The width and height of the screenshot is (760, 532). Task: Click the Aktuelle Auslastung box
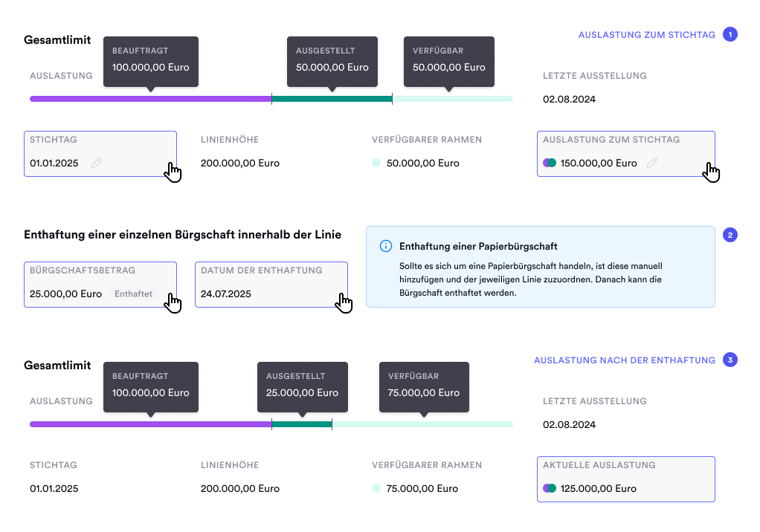pyautogui.click(x=625, y=479)
